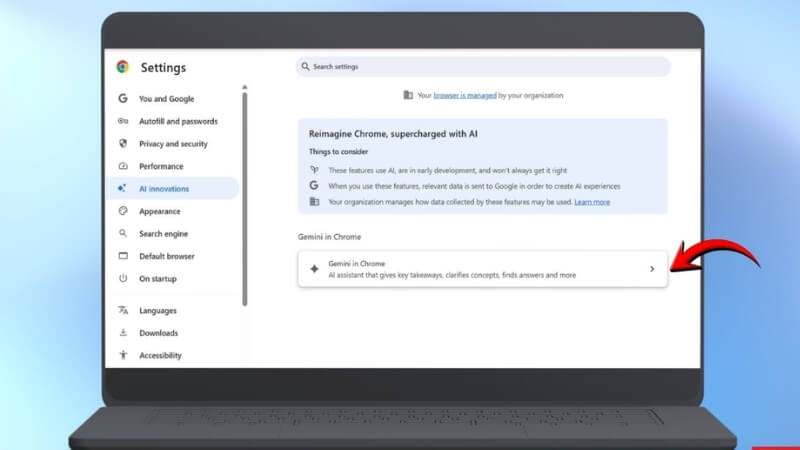The height and width of the screenshot is (450, 800).
Task: Click the power icon for On startup
Action: (123, 278)
